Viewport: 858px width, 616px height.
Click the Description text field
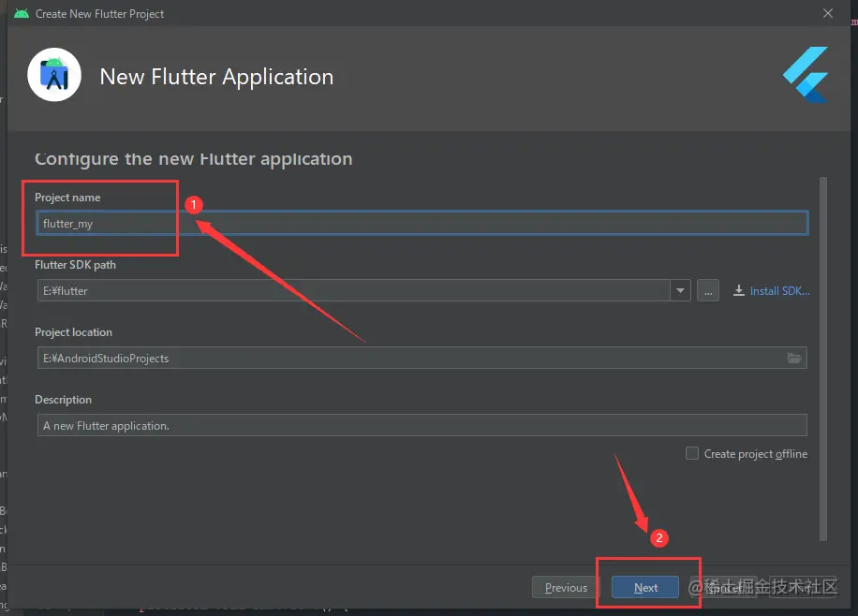click(x=422, y=425)
